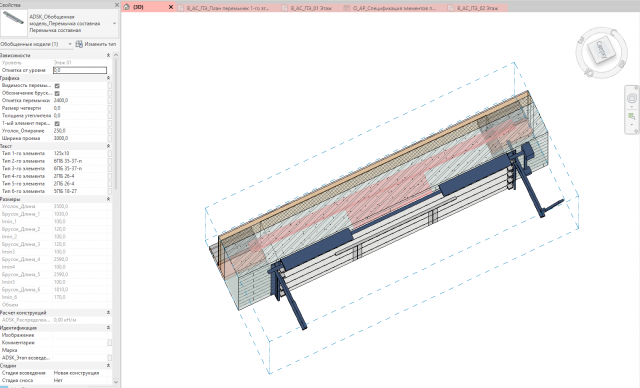Click associate button for Уголок_Опирание row
This screenshot has height=388, width=640.
tap(109, 131)
